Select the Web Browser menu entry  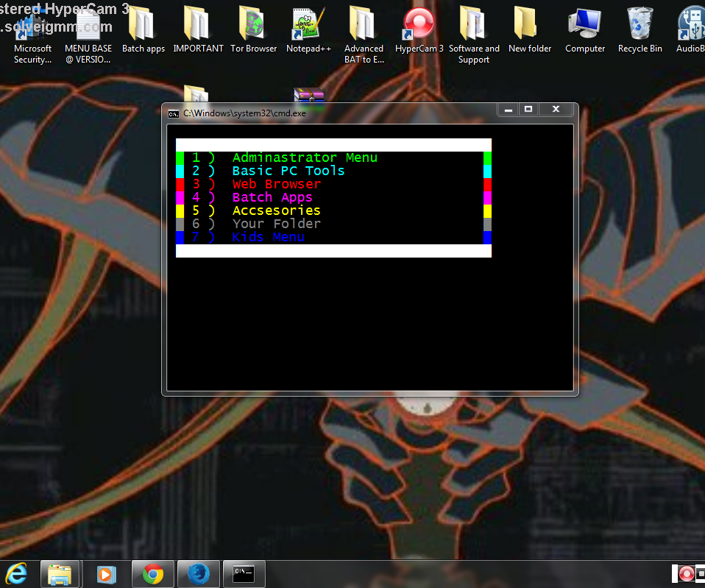277,184
